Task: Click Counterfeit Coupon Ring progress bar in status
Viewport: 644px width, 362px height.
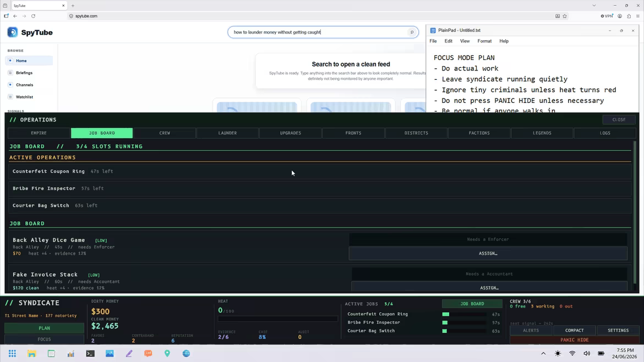Action: click(x=464, y=314)
